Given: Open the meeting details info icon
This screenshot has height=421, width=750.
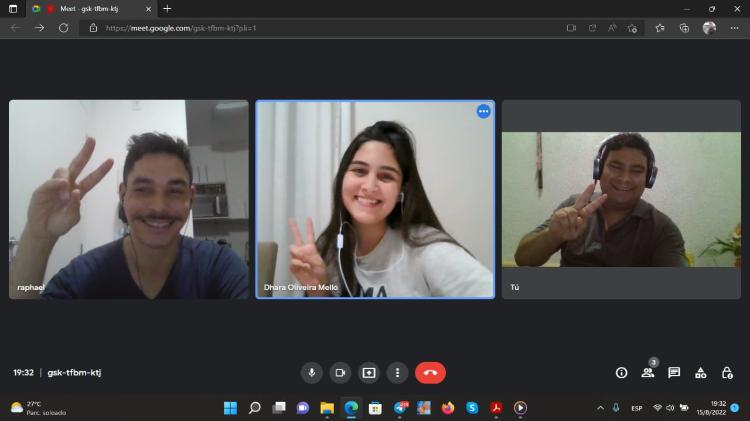Looking at the screenshot, I should 621,373.
